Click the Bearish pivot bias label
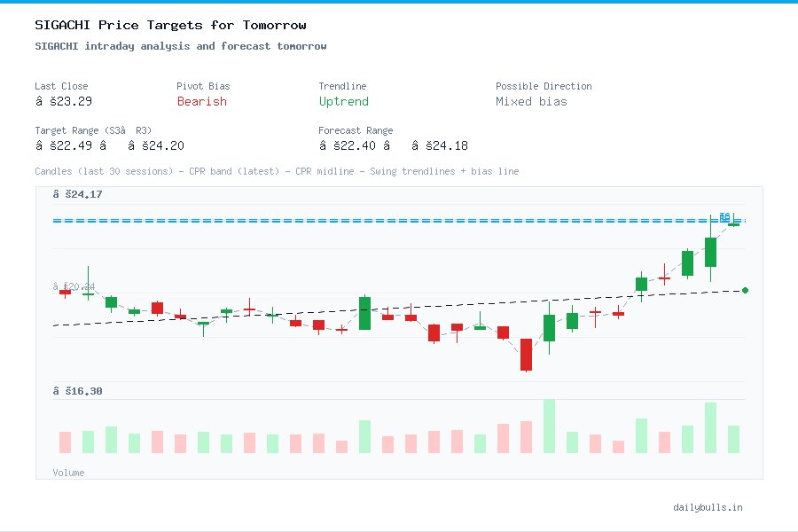 click(201, 102)
